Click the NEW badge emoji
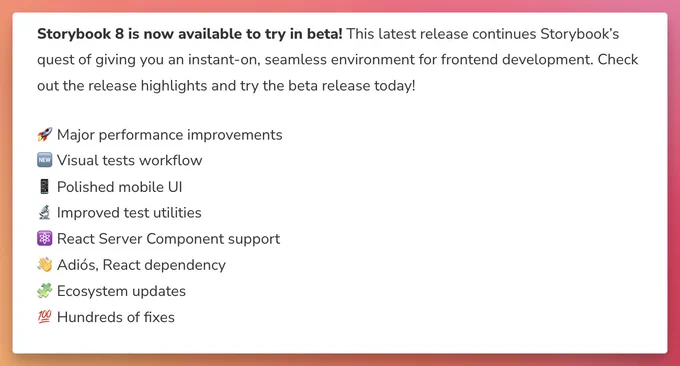This screenshot has height=366, width=680. pos(44,160)
